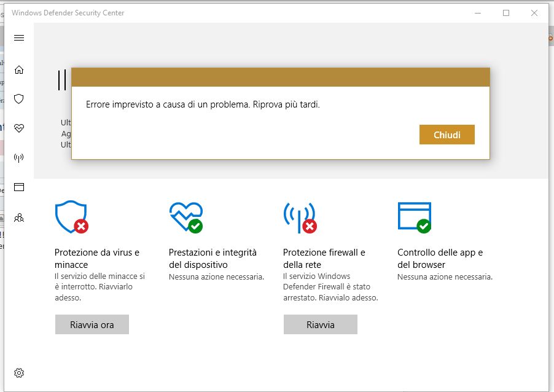Close the Windows Defender Security Center window
The height and width of the screenshot is (392, 554).
click(x=534, y=13)
